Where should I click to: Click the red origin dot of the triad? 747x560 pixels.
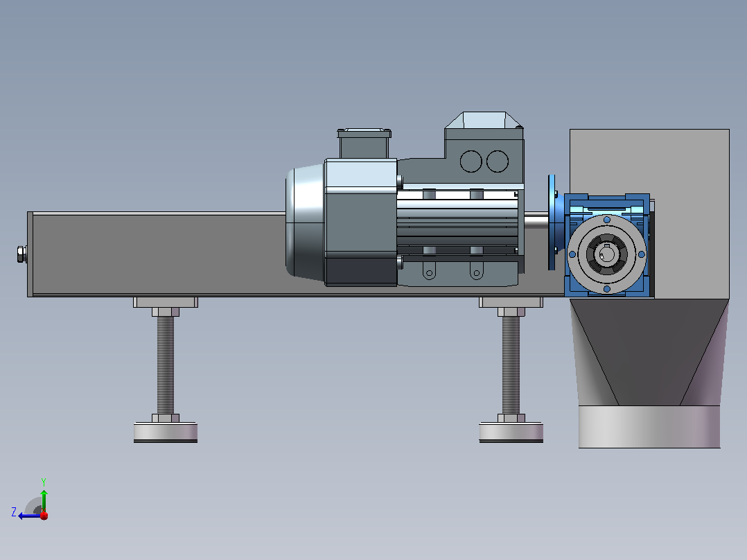44,516
